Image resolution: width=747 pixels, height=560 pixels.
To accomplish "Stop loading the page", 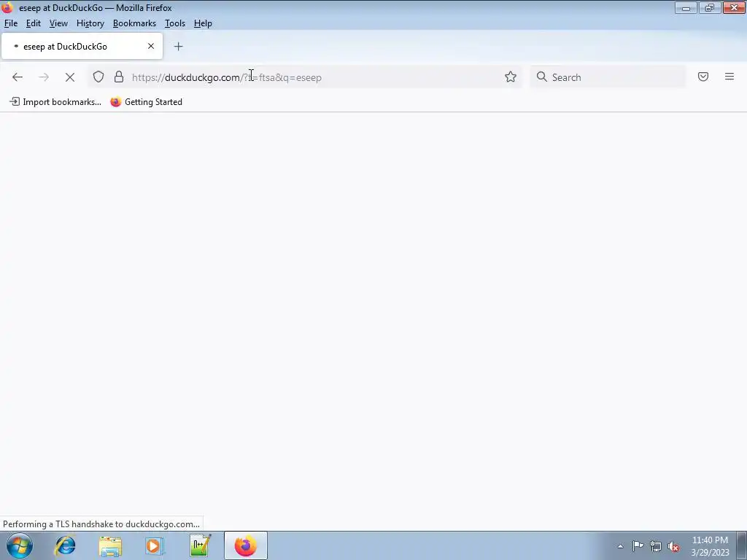I will [70, 77].
